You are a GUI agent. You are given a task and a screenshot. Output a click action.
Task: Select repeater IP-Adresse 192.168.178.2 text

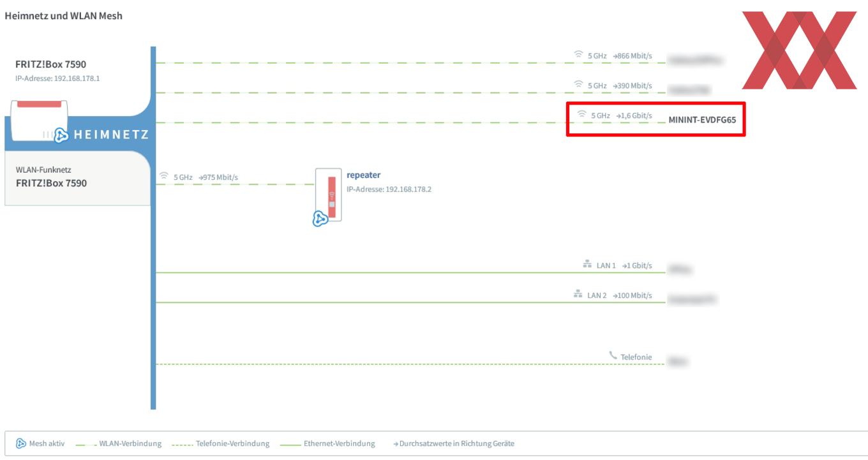tap(389, 189)
